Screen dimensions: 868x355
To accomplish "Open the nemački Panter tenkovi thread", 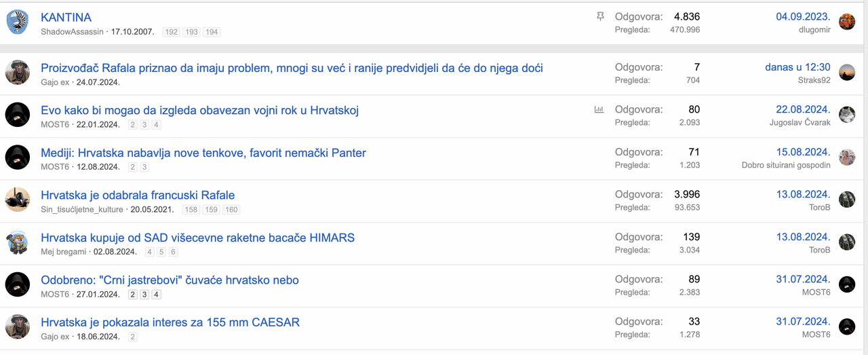I will [x=203, y=153].
